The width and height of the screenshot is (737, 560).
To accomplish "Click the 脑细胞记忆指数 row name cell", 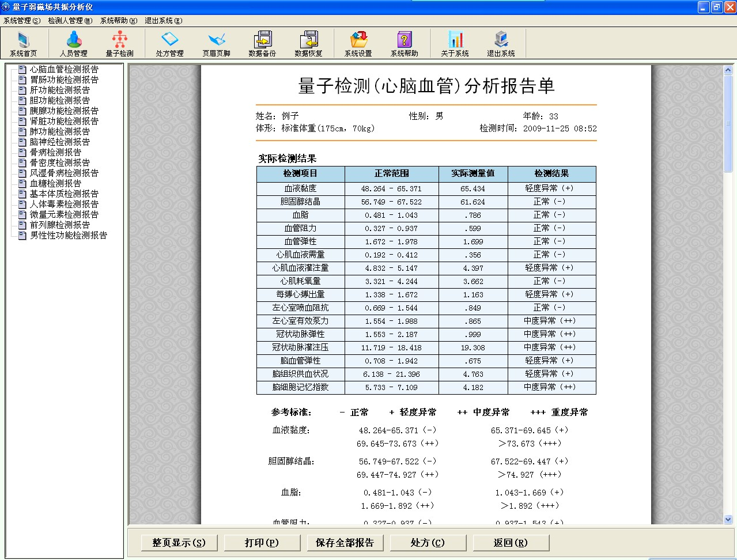I will (x=301, y=387).
